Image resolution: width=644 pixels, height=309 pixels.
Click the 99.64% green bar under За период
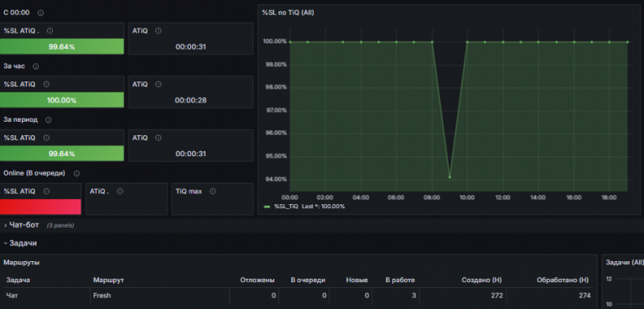click(61, 154)
